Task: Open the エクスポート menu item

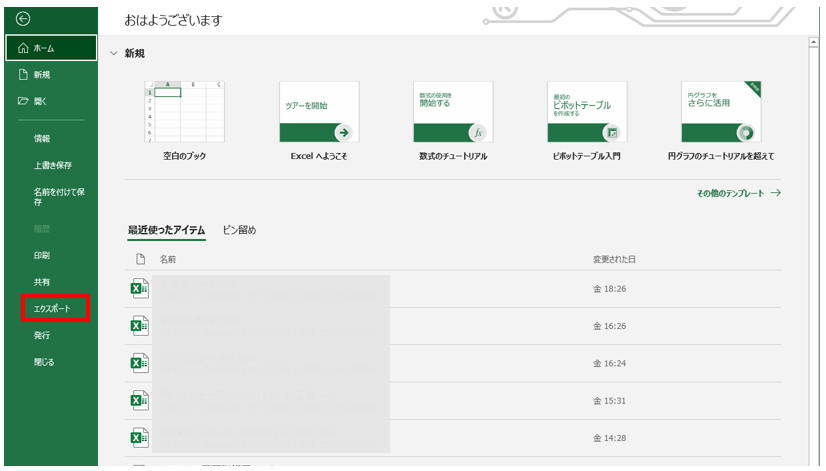Action: (52, 309)
